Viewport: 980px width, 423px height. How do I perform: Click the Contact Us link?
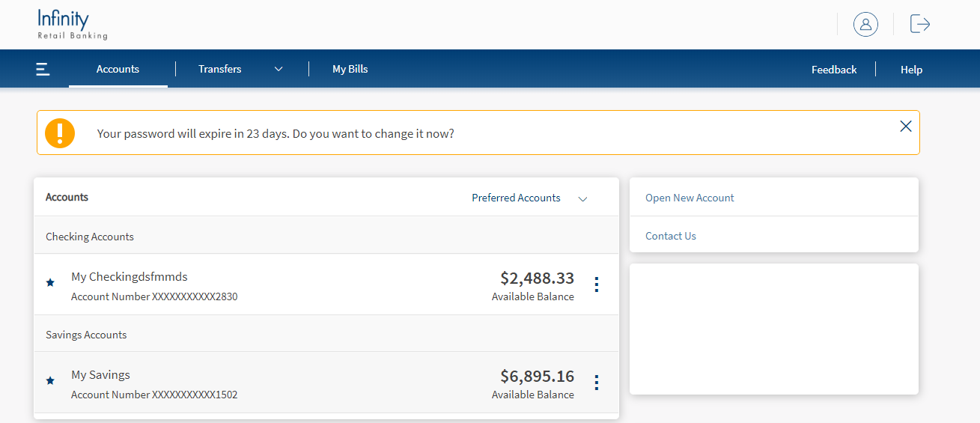point(670,236)
